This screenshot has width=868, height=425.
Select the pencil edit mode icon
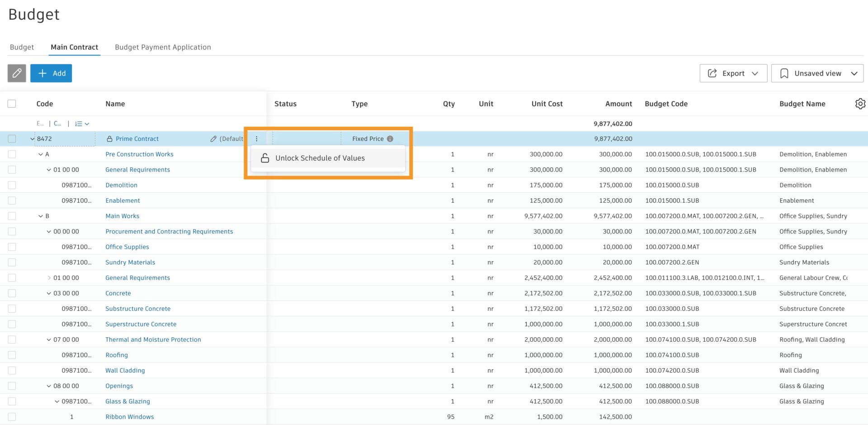[x=17, y=73]
